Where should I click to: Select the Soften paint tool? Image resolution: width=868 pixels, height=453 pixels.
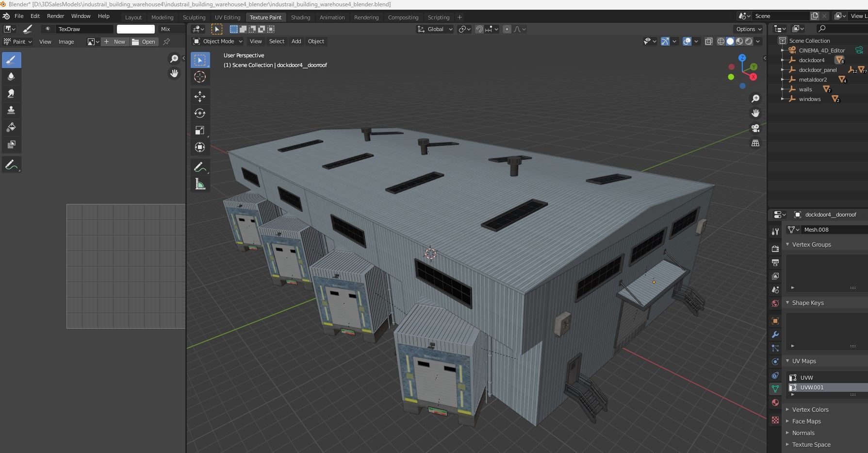11,77
